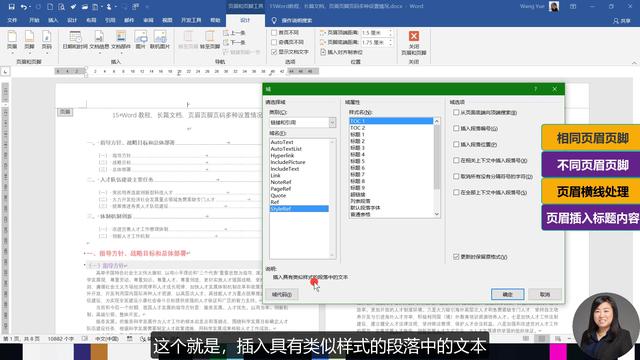Enable 插入段落编号 option
The width and height of the screenshot is (640, 360).
click(x=456, y=128)
